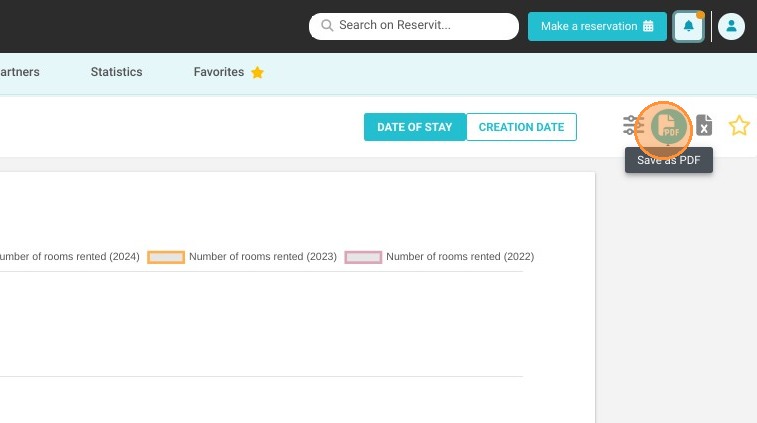Click 'Number of rooms rented (2023)' legend label
The height and width of the screenshot is (423, 757).
coord(263,256)
